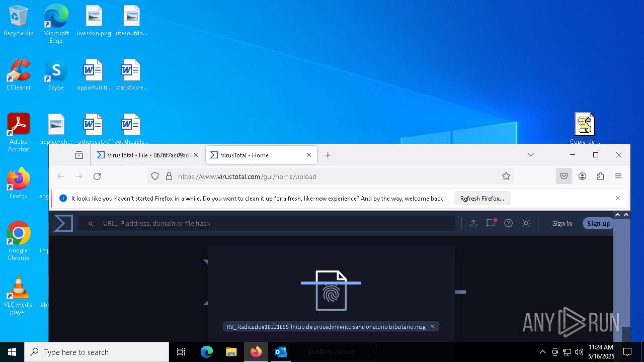Open Outlook from the taskbar
This screenshot has width=644, height=362.
tap(280, 352)
